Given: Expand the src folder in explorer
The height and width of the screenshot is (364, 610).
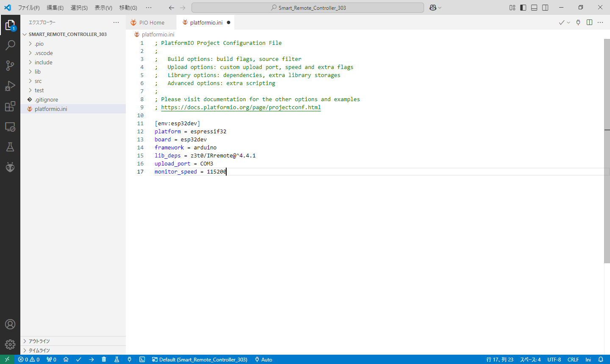Looking at the screenshot, I should [38, 81].
